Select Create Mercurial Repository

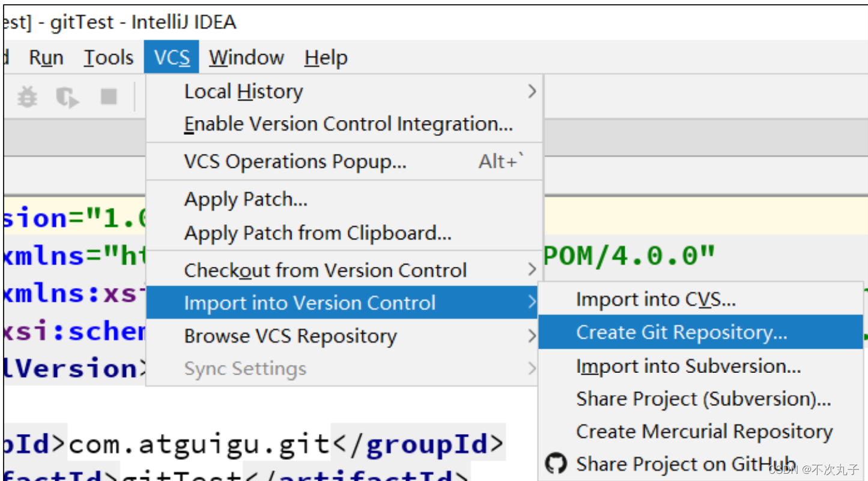click(x=704, y=430)
